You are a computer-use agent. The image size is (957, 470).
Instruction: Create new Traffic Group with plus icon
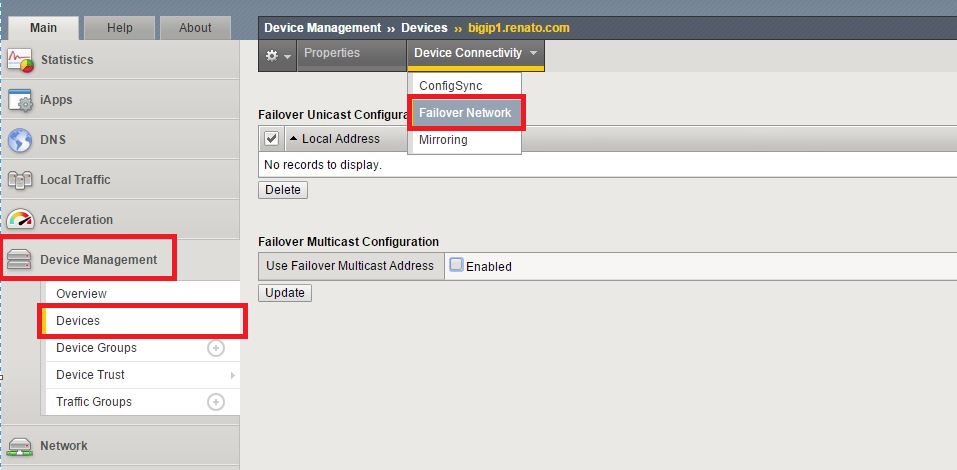(x=215, y=402)
